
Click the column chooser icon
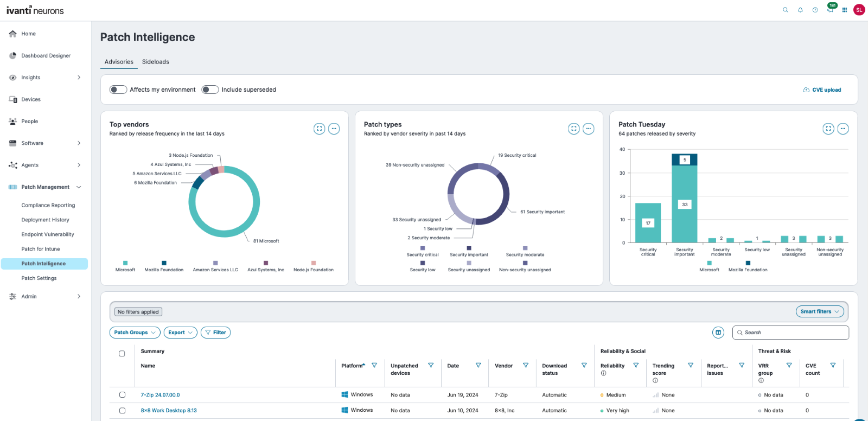pyautogui.click(x=718, y=333)
